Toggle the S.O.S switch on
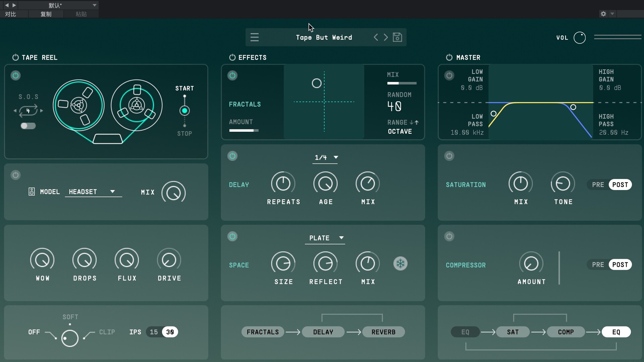This screenshot has height=362, width=644. point(28,126)
